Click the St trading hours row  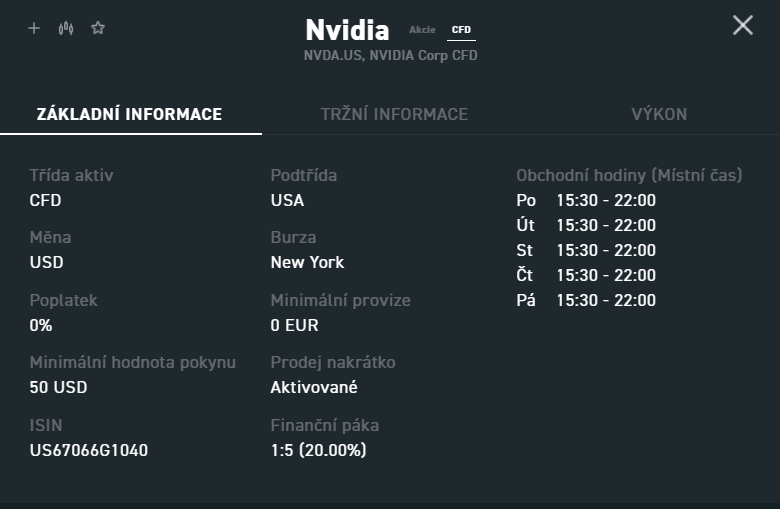click(586, 250)
